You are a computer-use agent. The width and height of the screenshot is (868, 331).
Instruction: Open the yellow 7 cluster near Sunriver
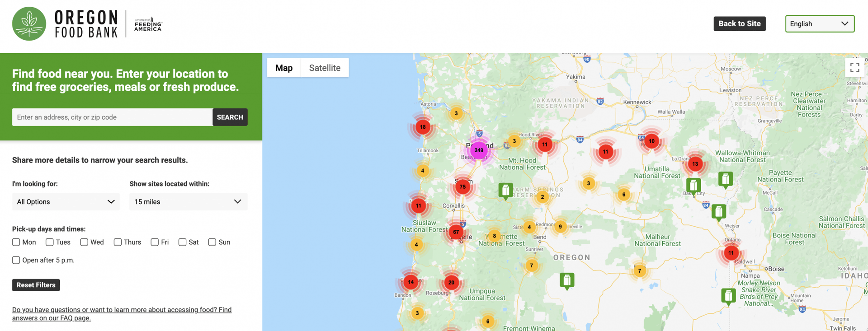click(x=532, y=266)
